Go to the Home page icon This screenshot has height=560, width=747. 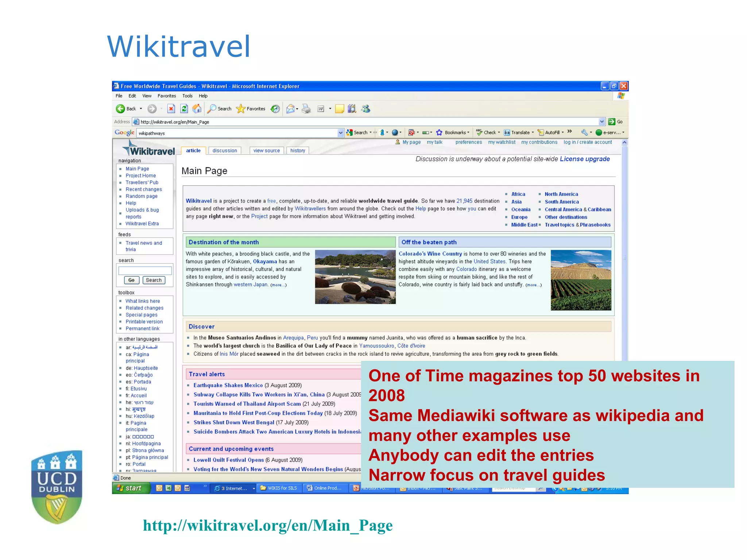point(197,109)
